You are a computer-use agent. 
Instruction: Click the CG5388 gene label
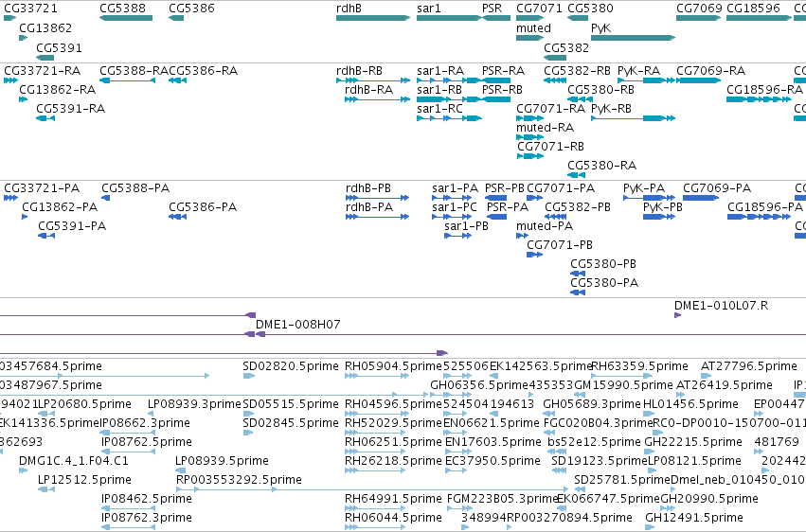pos(122,9)
